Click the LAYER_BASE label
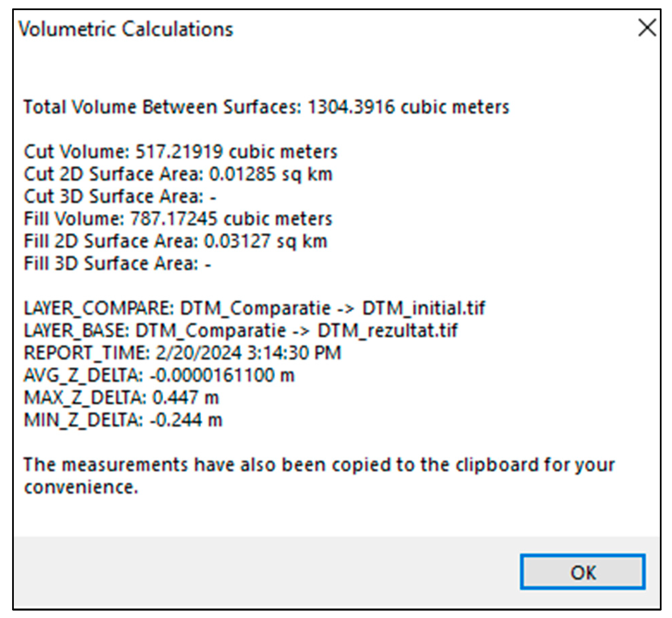672x618 pixels. pyautogui.click(x=77, y=330)
